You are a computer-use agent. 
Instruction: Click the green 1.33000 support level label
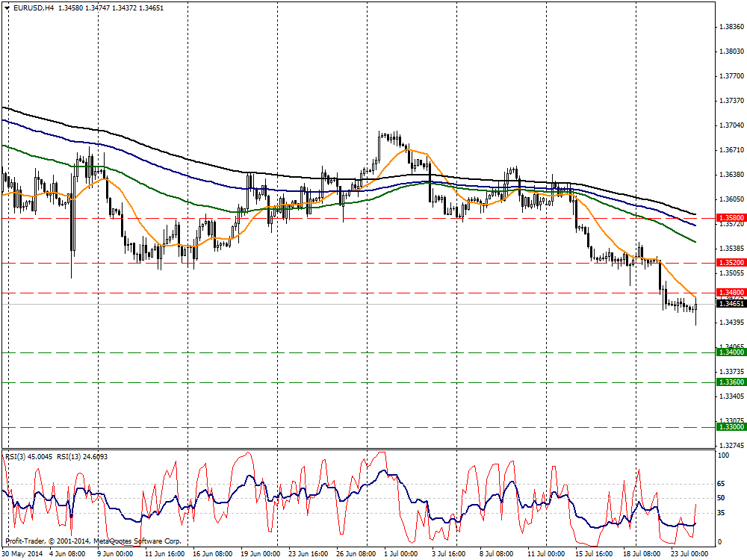[731, 427]
